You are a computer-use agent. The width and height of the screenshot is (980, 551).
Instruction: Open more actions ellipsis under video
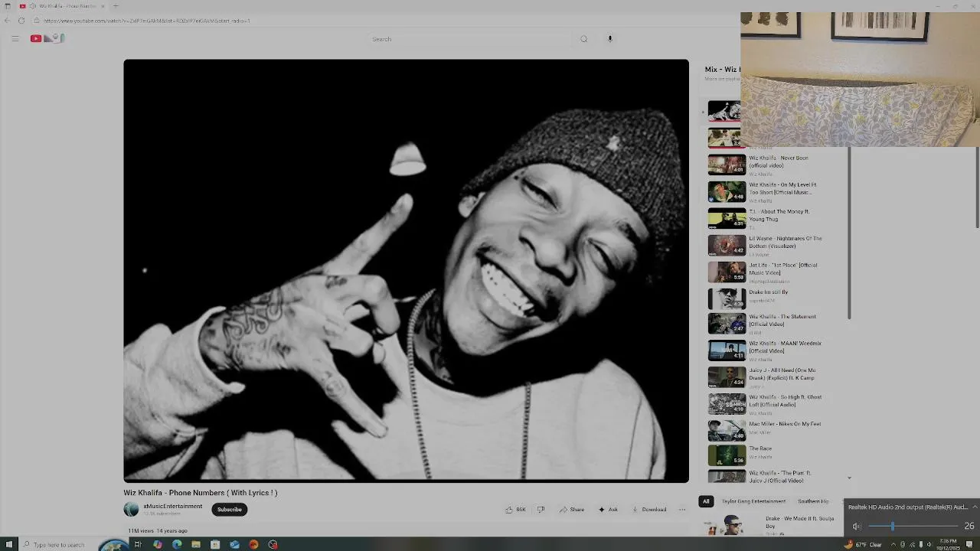point(681,510)
